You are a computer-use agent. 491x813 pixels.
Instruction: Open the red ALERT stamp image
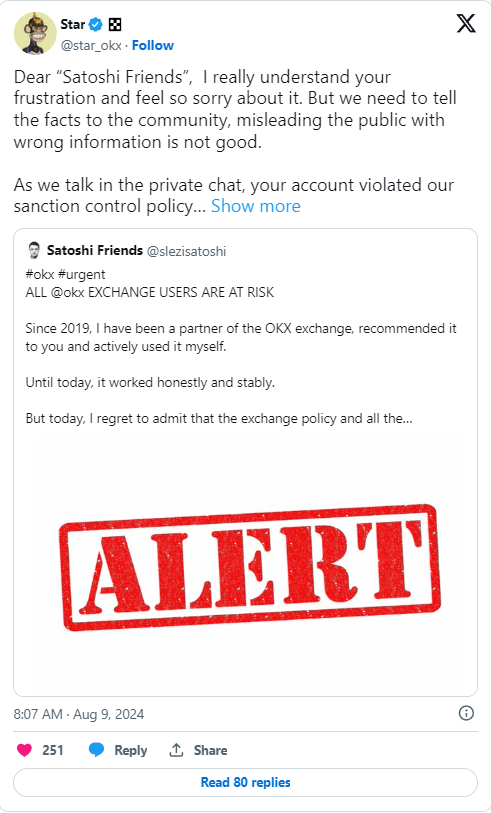249,567
